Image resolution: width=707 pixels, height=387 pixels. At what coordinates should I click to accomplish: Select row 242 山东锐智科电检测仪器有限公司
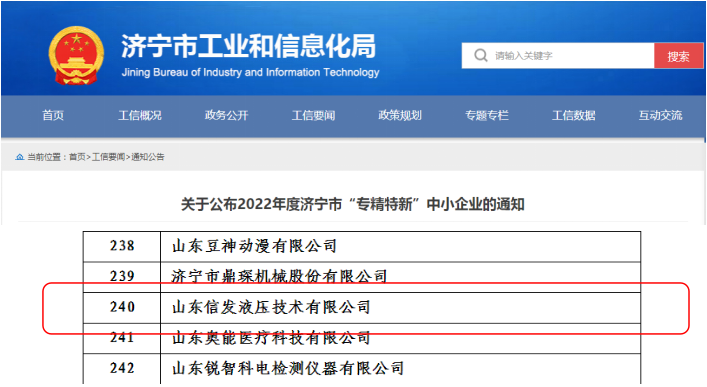[362, 369]
